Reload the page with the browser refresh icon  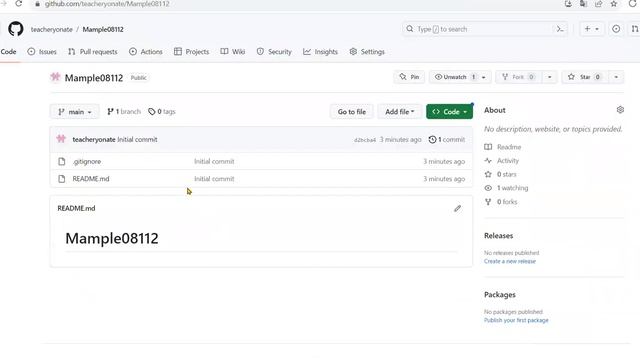point(18,4)
